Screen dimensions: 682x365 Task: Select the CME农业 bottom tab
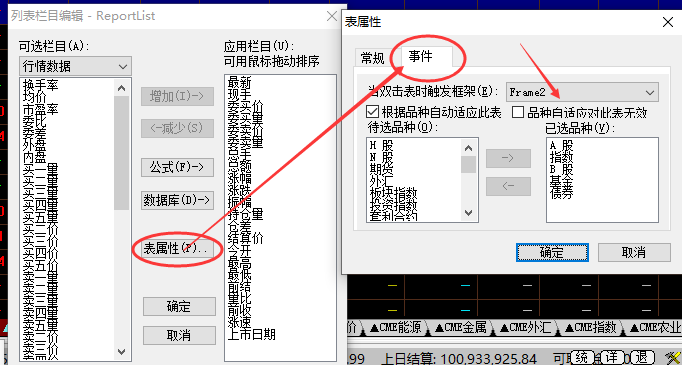point(654,327)
